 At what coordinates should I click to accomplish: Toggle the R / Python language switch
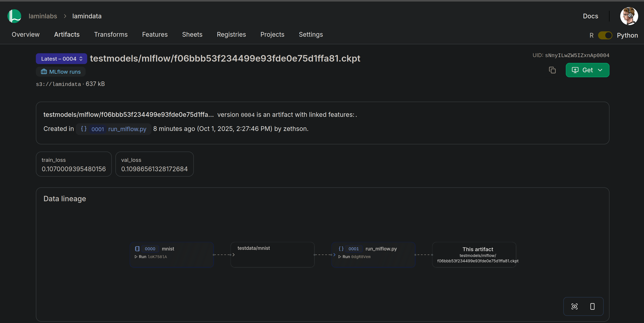click(x=605, y=35)
